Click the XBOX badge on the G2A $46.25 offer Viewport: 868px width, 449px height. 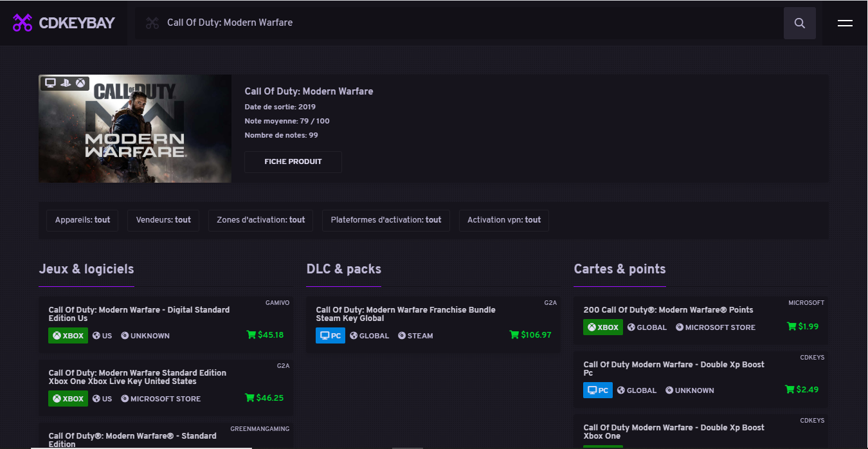coord(68,399)
